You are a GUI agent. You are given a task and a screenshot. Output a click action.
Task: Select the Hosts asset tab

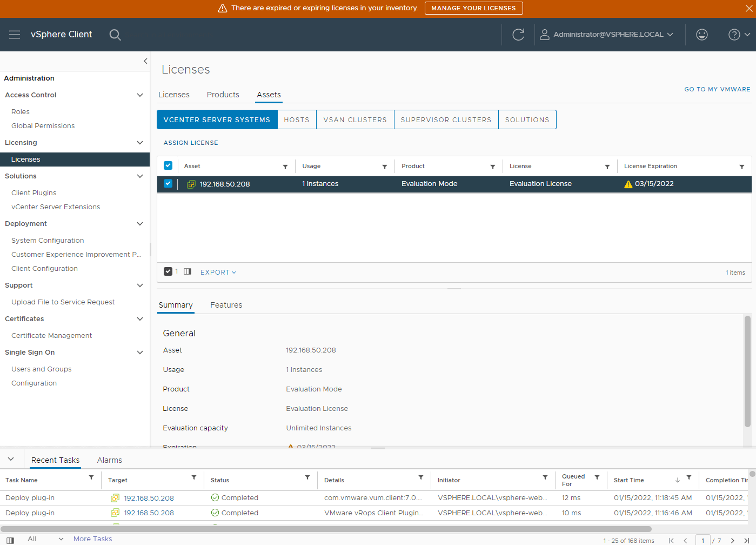point(297,120)
